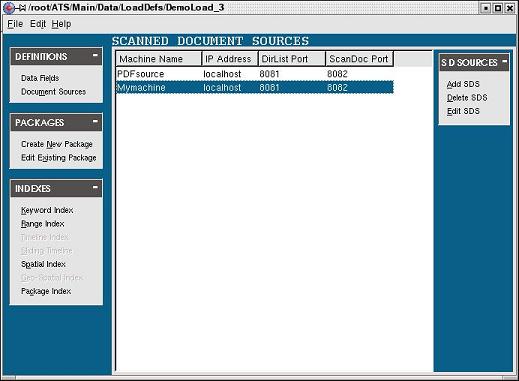Click 8081 in the Mymachine row
The image size is (519, 381).
tap(269, 88)
